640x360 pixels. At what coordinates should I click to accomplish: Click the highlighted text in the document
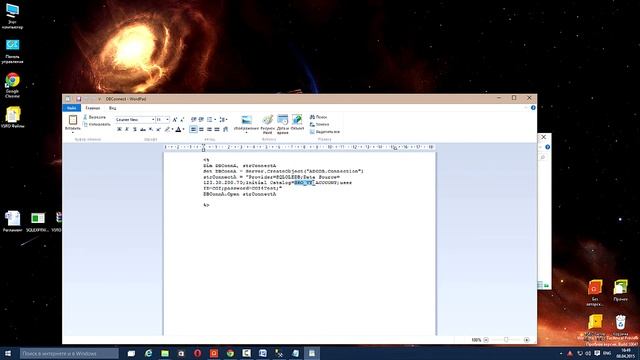[304, 183]
